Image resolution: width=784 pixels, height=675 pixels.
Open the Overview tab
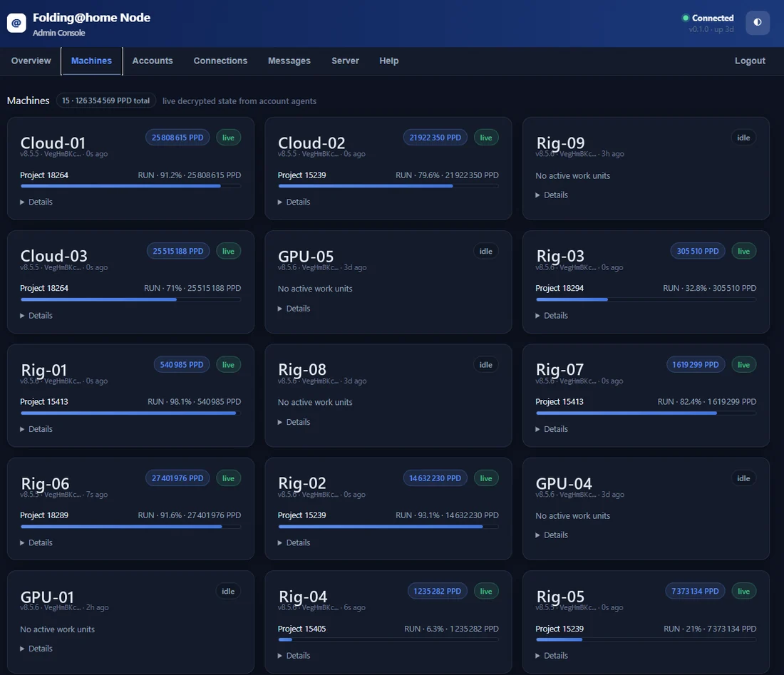click(x=31, y=61)
